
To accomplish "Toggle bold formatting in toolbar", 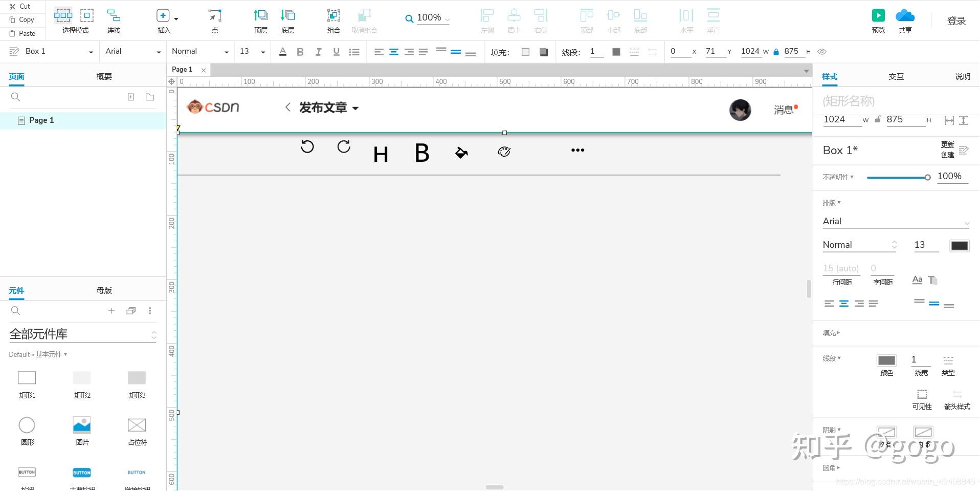I will (x=300, y=52).
